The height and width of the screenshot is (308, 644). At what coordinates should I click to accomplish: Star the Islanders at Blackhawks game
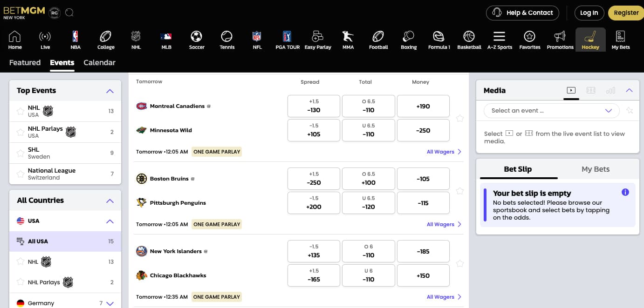tap(460, 263)
